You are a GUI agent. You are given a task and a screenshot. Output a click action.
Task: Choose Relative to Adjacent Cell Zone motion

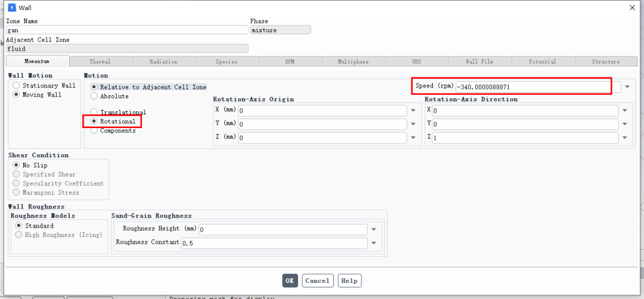coord(94,87)
